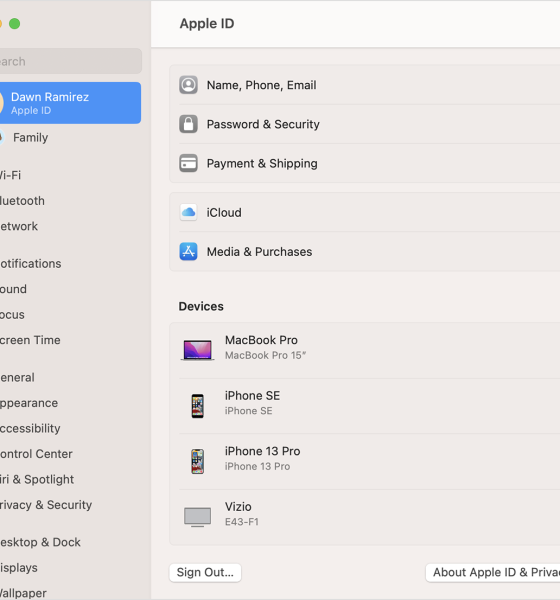Viewport: 560px width, 600px height.
Task: Open the Name, Phone, Email person icon
Action: 188,85
